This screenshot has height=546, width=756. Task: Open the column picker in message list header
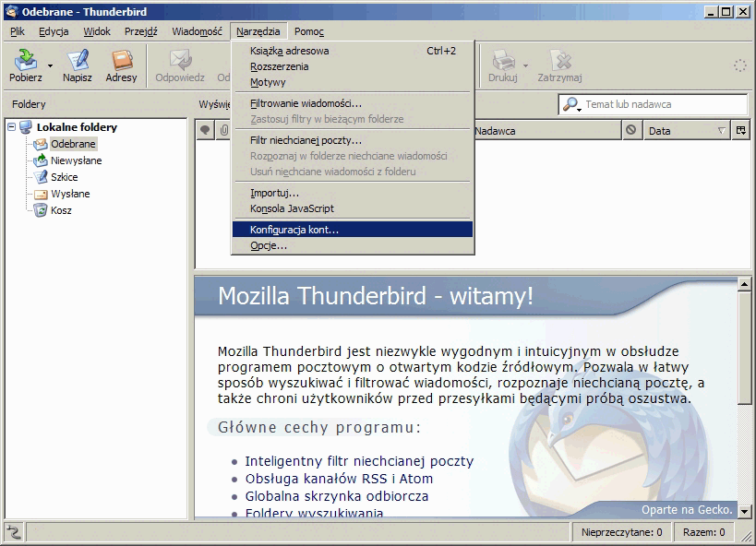click(x=740, y=131)
